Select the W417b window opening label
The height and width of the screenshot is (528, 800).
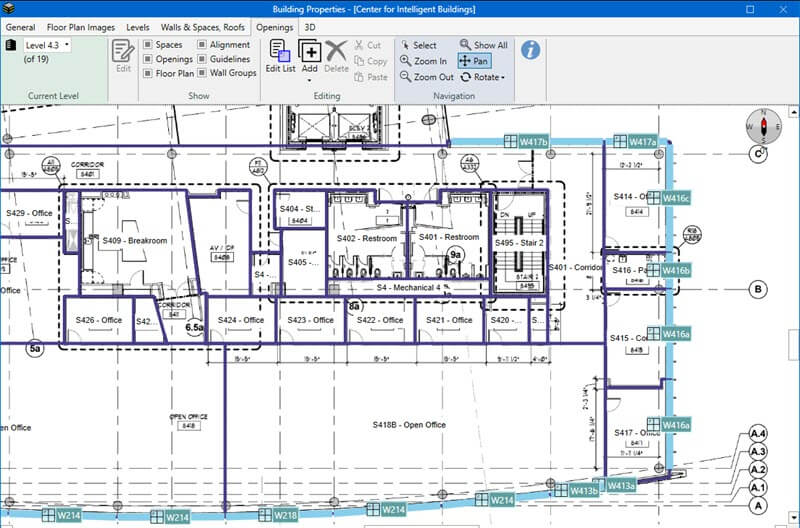(526, 143)
